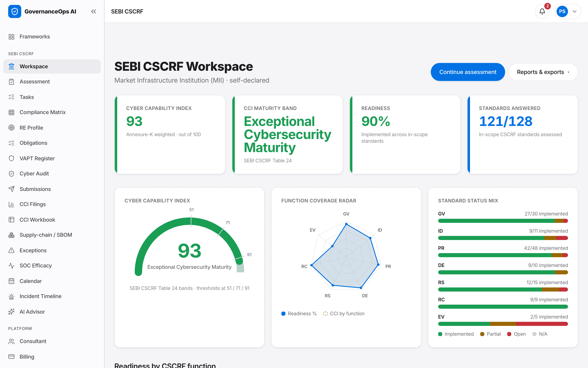Click the SOC Efficacy pulse icon
588x368 pixels.
(x=11, y=266)
